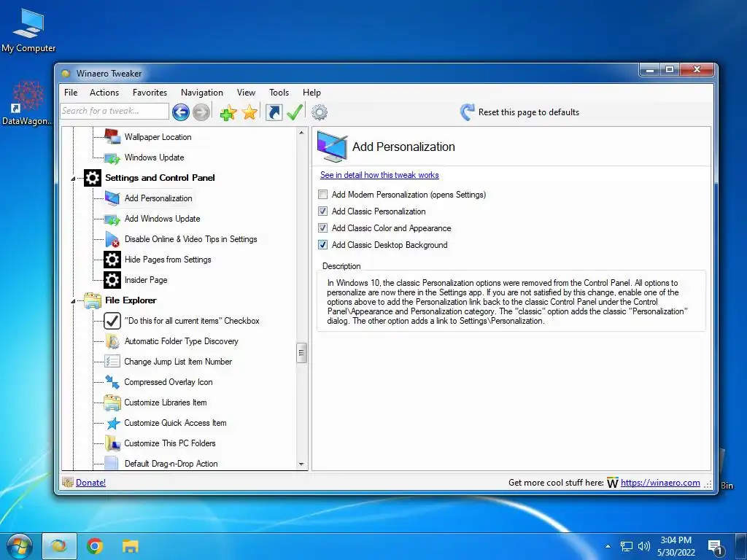Select Add Personalization in the tree
The image size is (747, 560).
(x=158, y=198)
